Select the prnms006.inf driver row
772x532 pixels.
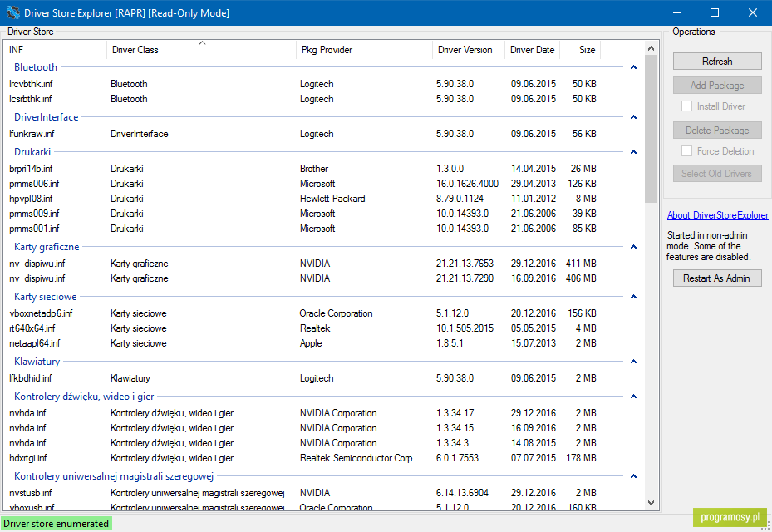[302, 183]
